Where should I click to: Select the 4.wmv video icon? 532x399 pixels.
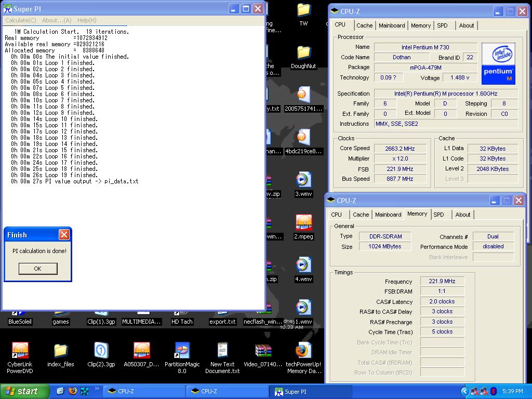[x=303, y=265]
